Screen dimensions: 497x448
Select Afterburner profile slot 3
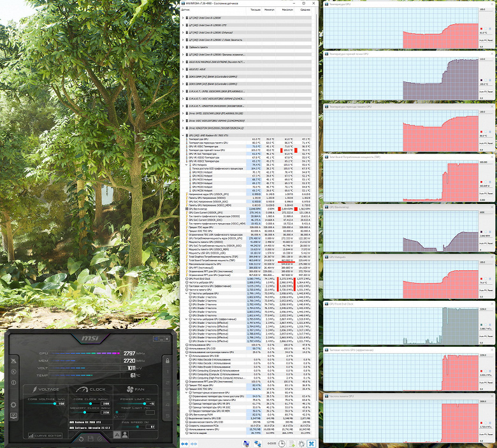pyautogui.click(x=168, y=394)
